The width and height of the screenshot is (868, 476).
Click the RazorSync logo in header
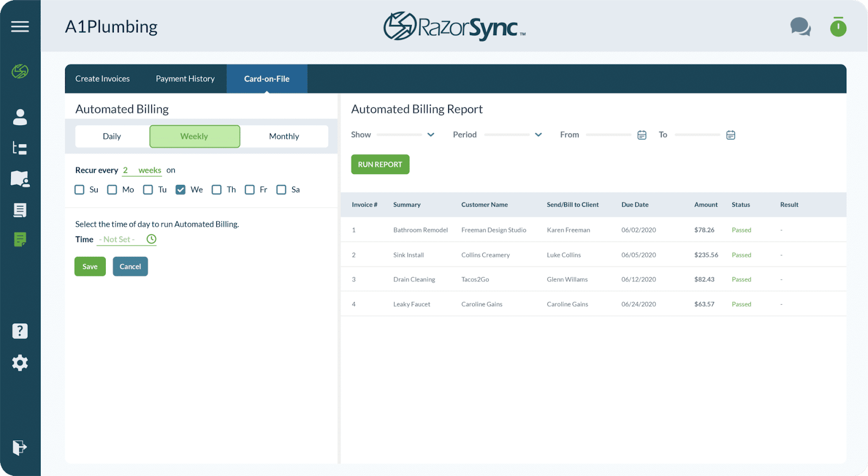click(x=455, y=26)
